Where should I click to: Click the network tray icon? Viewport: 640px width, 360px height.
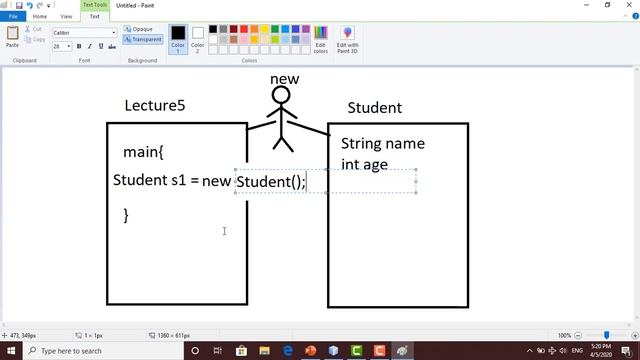point(552,351)
